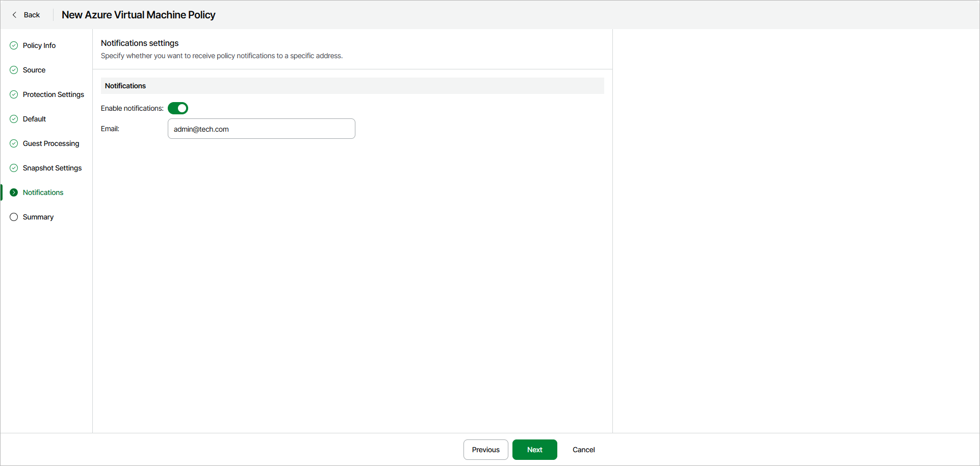Navigate to the Guest Processing step
The height and width of the screenshot is (466, 980).
point(51,143)
